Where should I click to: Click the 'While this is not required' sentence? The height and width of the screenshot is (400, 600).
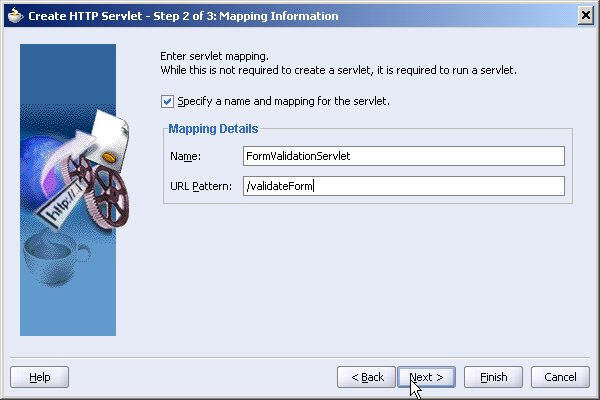click(338, 70)
